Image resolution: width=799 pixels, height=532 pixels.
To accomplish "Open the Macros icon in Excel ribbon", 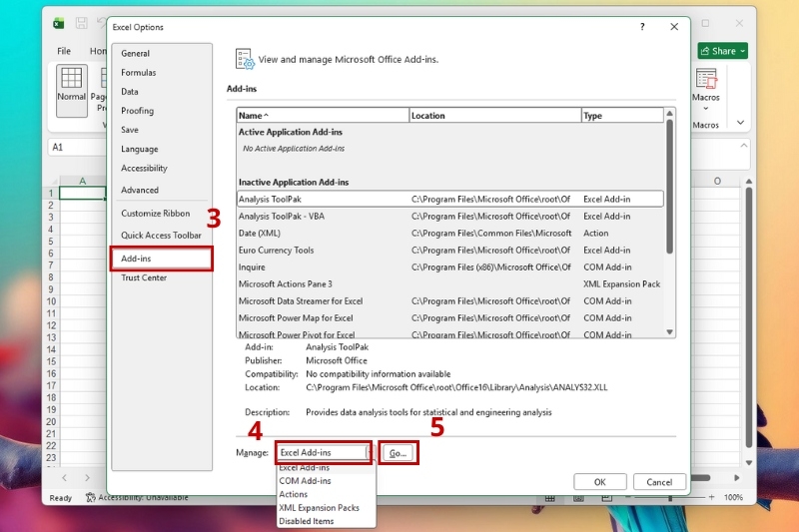I will tap(706, 80).
